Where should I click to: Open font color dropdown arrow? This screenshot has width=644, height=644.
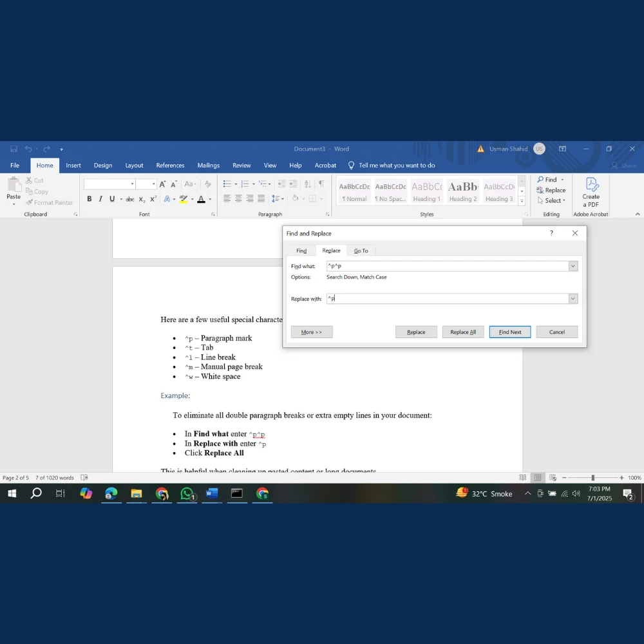pyautogui.click(x=210, y=199)
